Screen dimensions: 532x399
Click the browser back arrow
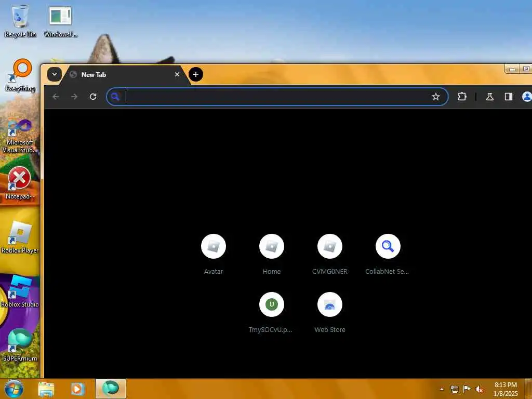pyautogui.click(x=56, y=97)
